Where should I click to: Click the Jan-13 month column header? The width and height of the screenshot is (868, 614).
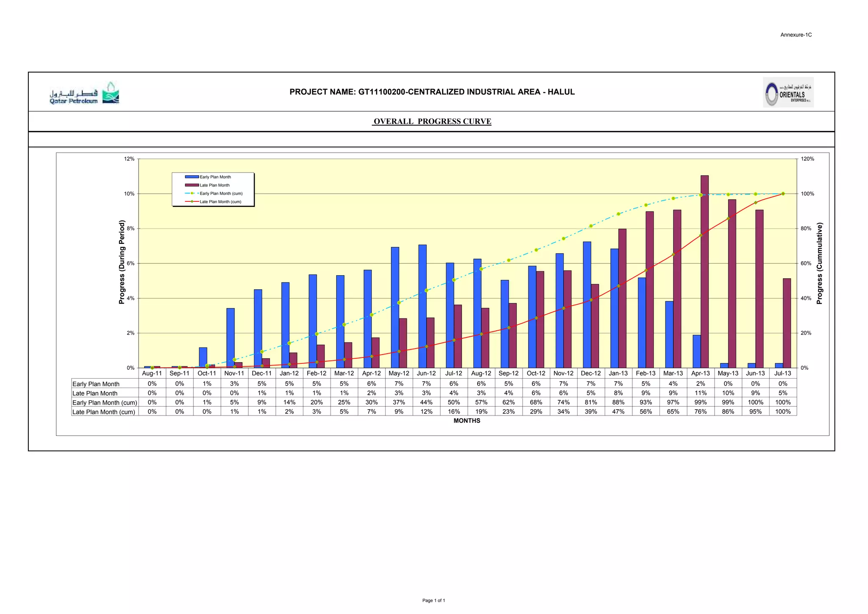618,374
